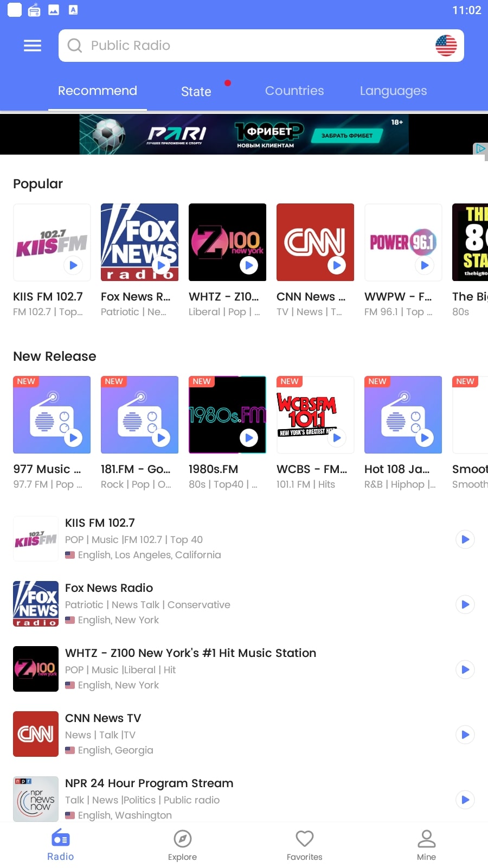Image resolution: width=488 pixels, height=868 pixels.
Task: Switch to the Recommend tab
Action: (x=98, y=91)
